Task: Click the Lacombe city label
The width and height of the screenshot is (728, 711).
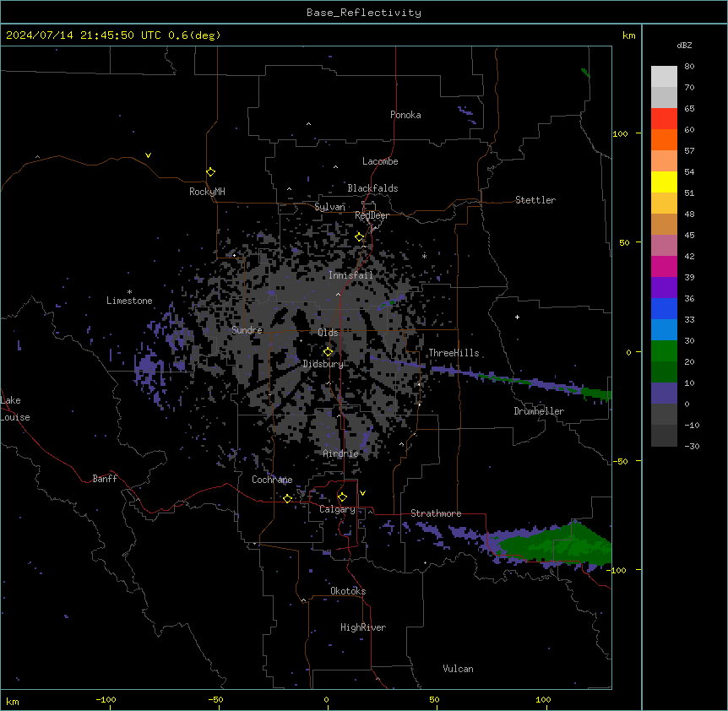Action: pos(380,161)
